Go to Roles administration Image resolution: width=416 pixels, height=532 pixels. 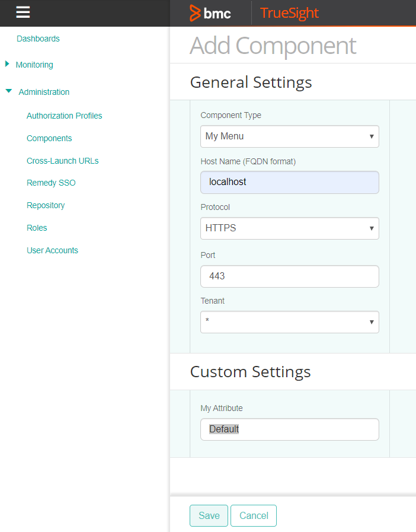pyautogui.click(x=37, y=228)
